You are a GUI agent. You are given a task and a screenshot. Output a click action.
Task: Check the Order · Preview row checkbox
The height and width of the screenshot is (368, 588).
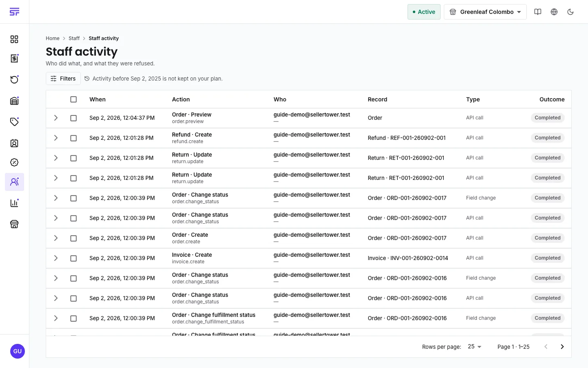(73, 118)
